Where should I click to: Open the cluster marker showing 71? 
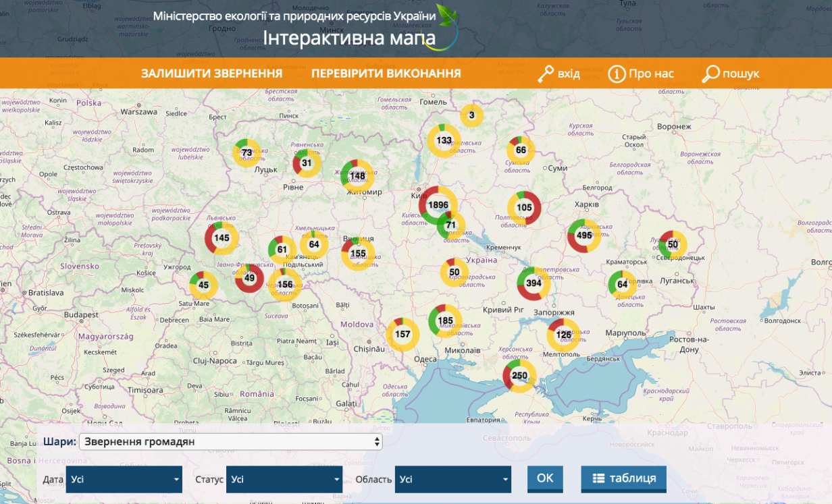coord(450,225)
